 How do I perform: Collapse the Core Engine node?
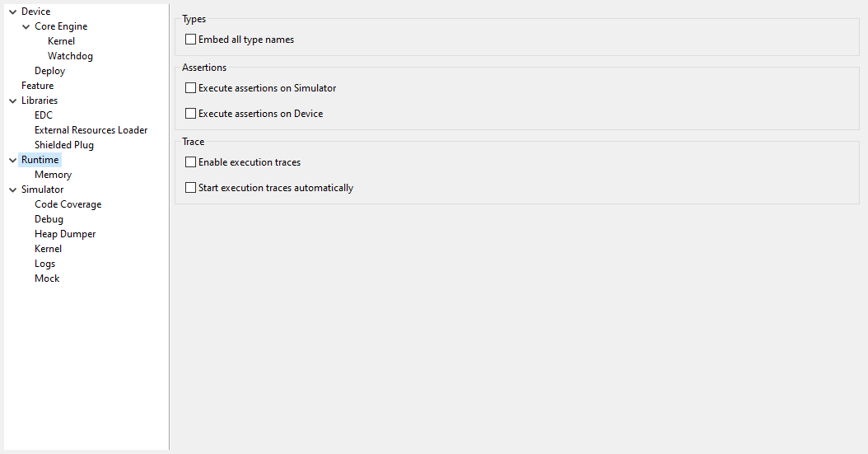coord(26,26)
